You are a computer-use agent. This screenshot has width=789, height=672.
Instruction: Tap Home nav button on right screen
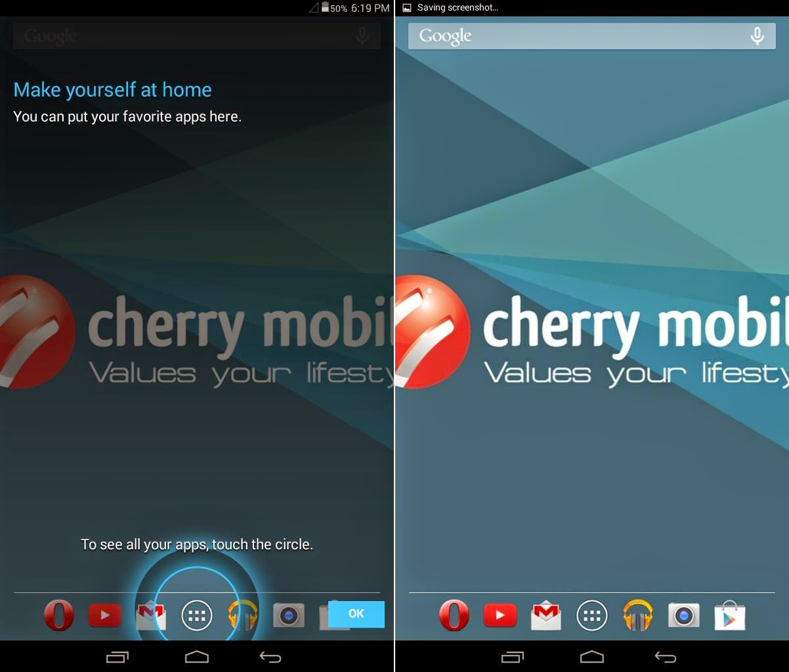pyautogui.click(x=592, y=657)
